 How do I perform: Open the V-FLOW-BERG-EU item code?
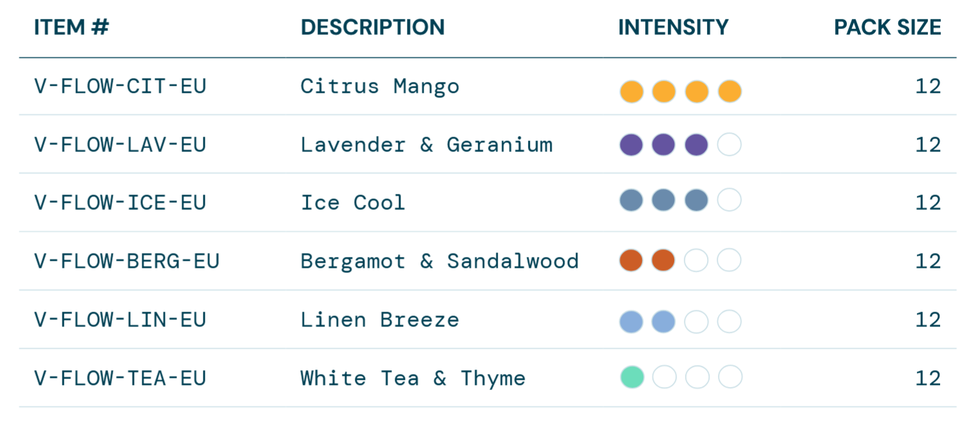click(127, 261)
